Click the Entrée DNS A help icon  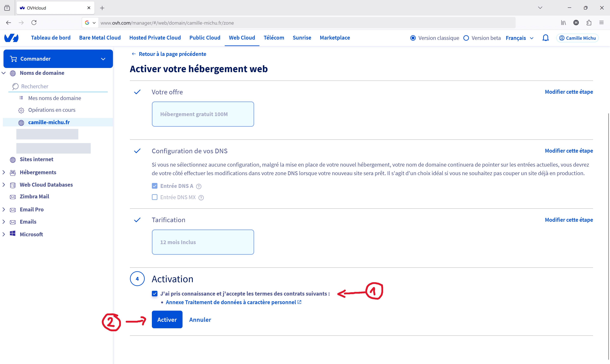[x=199, y=186]
